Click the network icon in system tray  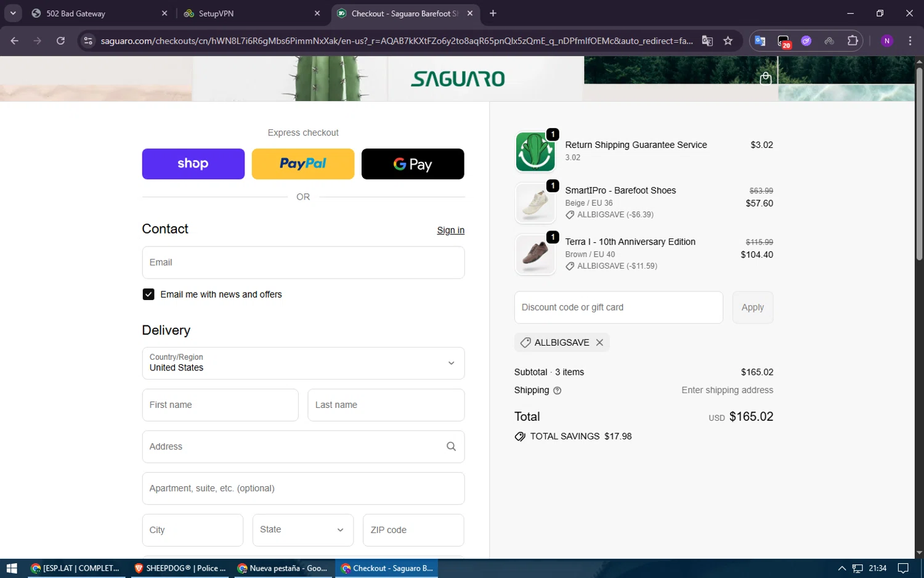coord(857,568)
